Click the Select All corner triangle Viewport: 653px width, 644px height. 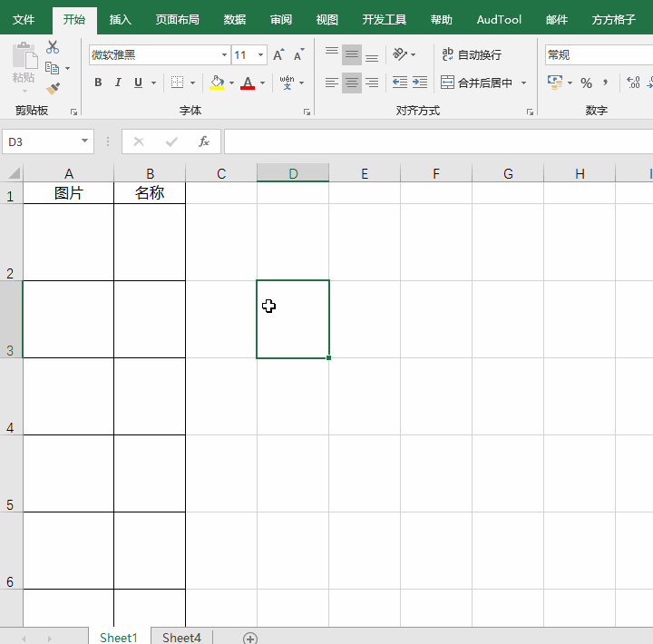14,173
